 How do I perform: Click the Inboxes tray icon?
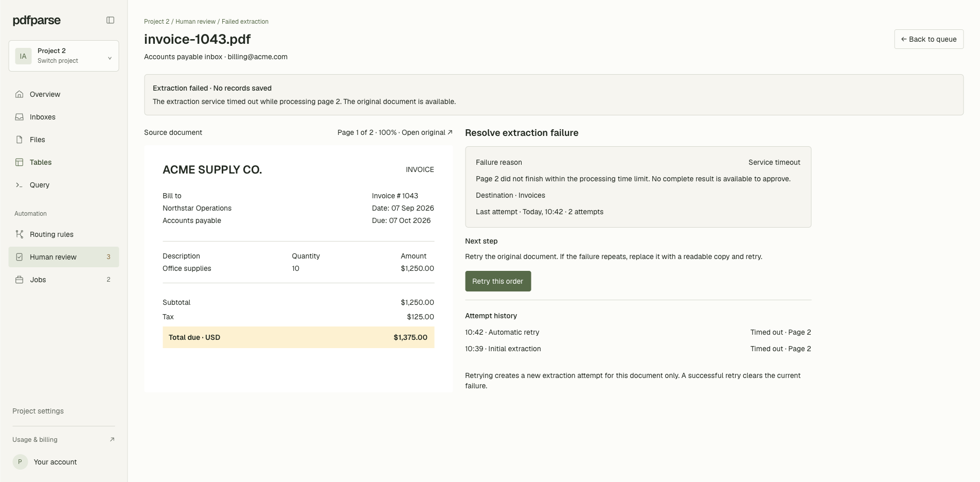pos(19,117)
